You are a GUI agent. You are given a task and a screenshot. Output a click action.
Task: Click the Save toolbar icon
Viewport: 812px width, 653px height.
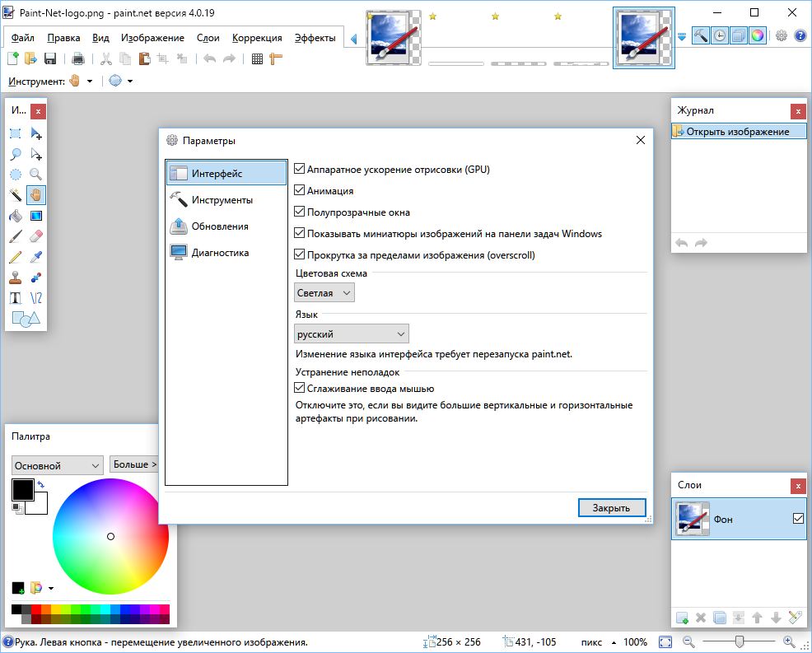click(49, 58)
